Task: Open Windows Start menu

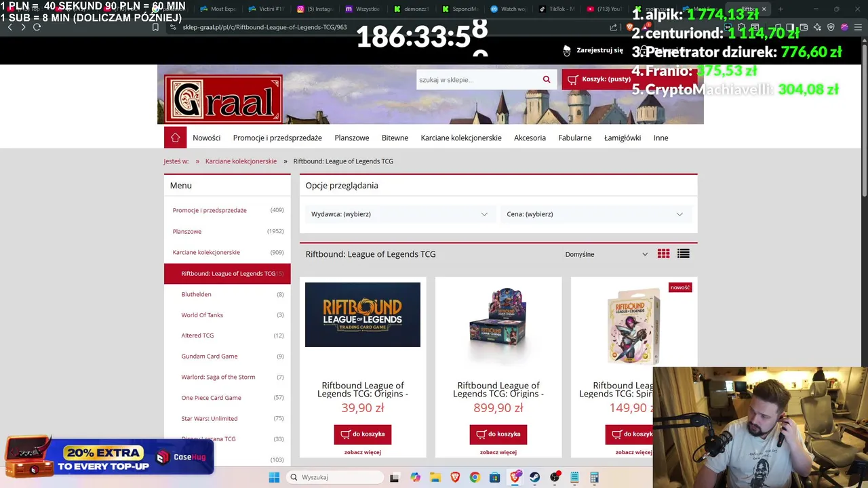Action: [x=274, y=477]
